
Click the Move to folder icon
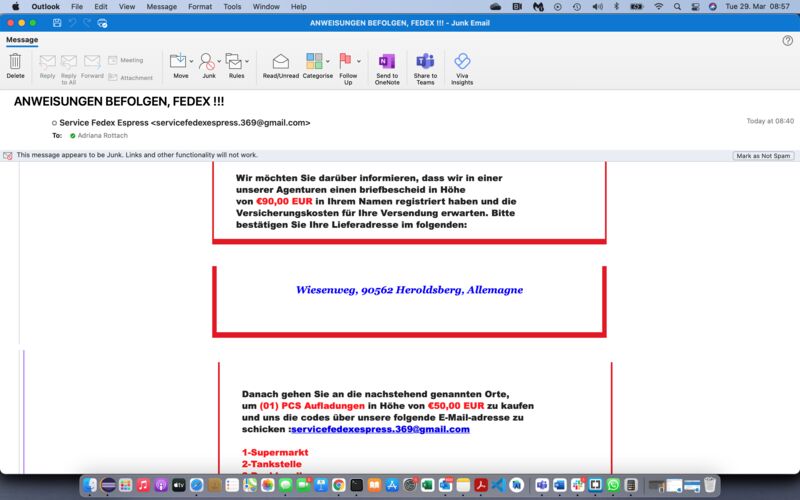(178, 61)
